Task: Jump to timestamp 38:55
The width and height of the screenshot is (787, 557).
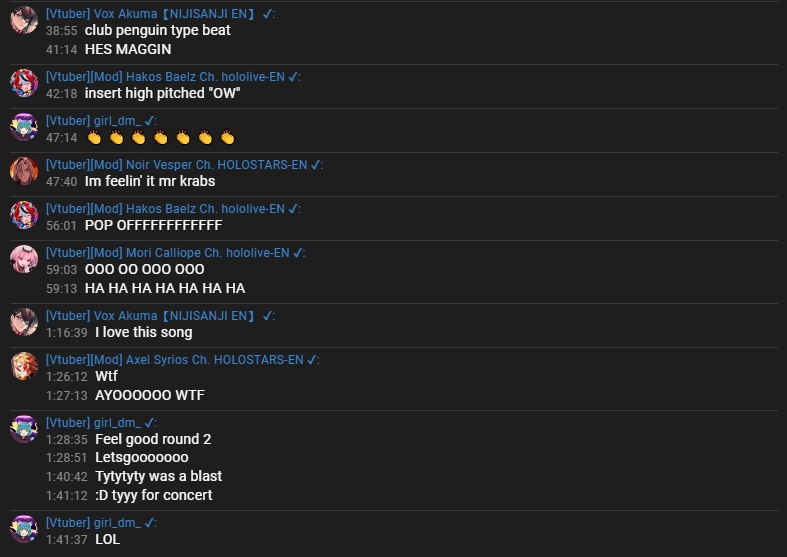Action: [61, 31]
